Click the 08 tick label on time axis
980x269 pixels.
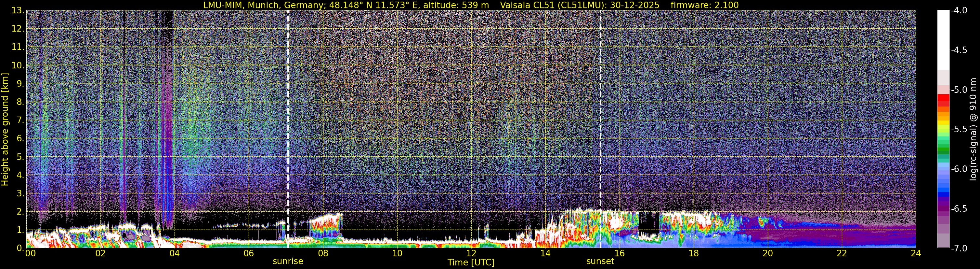323,254
